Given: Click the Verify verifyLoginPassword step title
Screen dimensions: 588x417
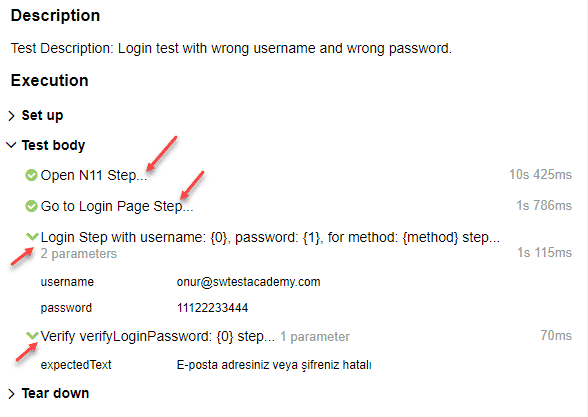Looking at the screenshot, I should (158, 336).
